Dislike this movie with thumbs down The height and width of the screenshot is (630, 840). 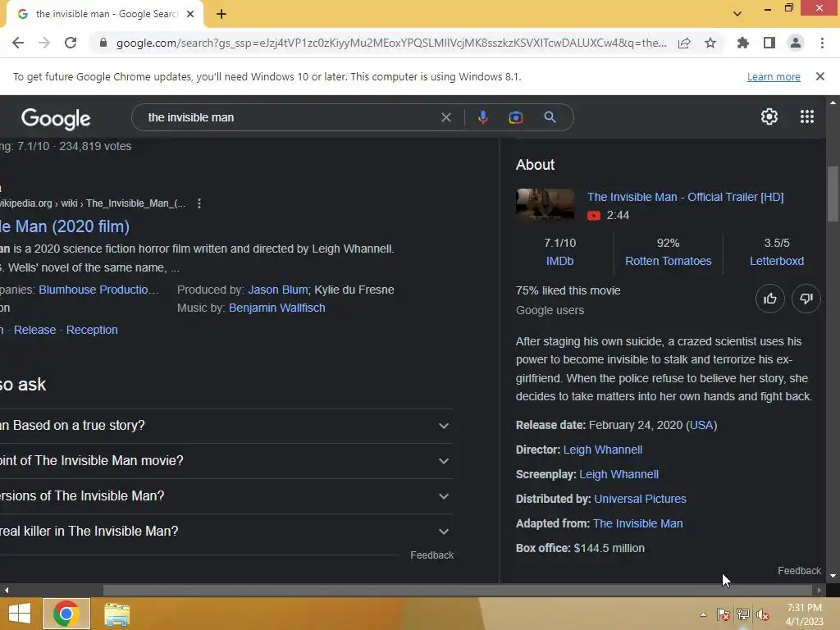806,299
